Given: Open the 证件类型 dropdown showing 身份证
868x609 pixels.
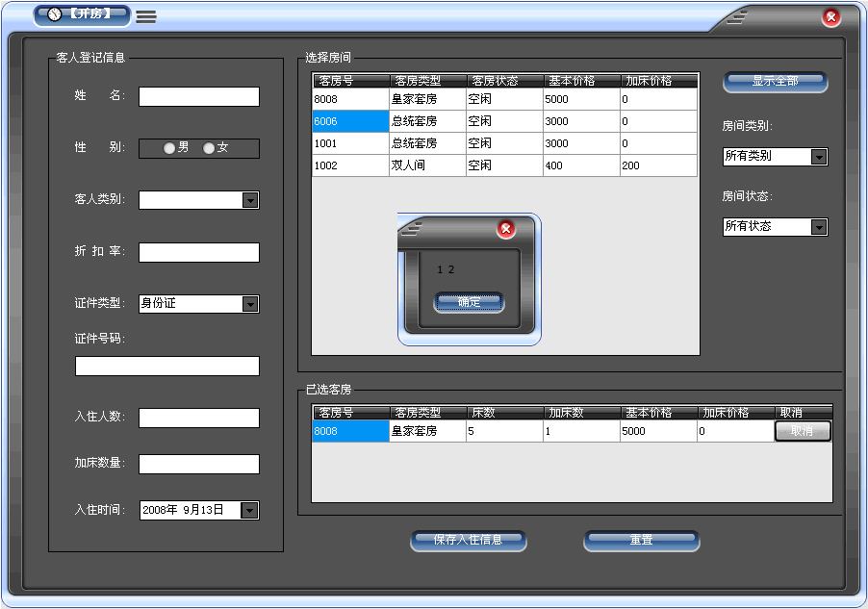Looking at the screenshot, I should click(250, 303).
